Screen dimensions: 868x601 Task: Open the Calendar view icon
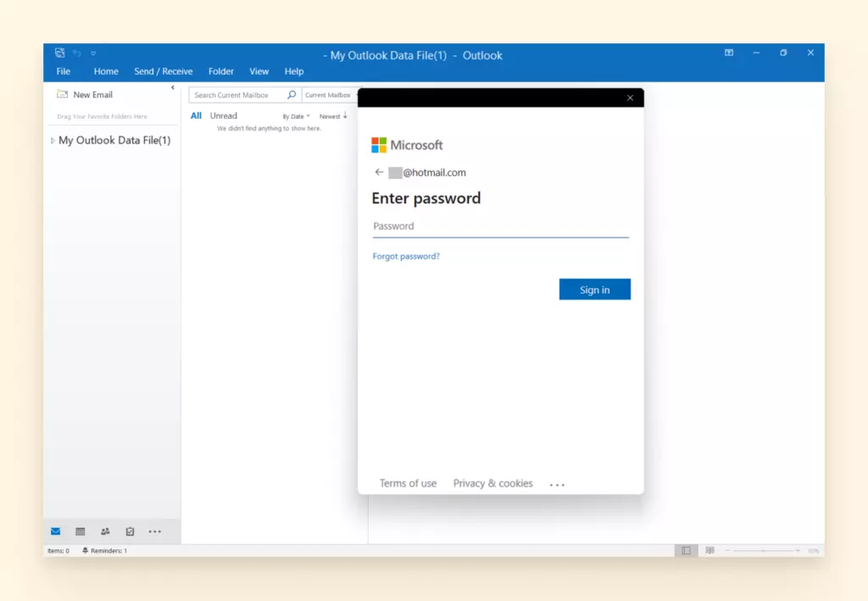point(80,531)
